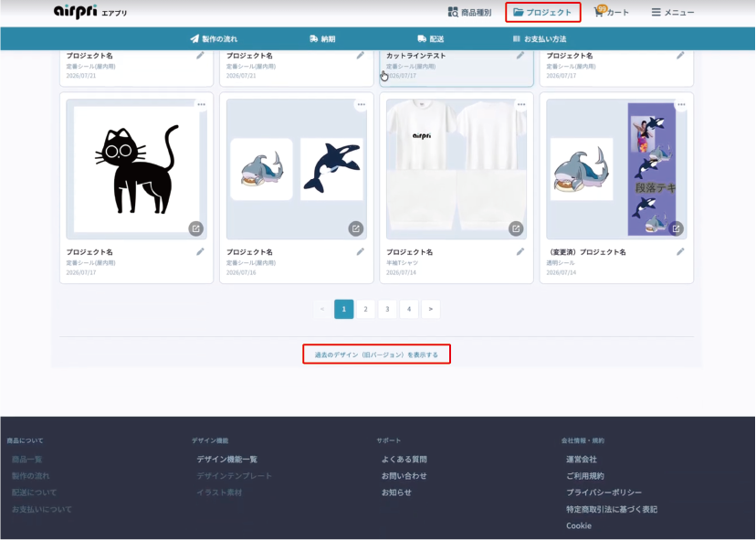Click the next page arrow button
Image resolution: width=756 pixels, height=540 pixels.
click(431, 309)
